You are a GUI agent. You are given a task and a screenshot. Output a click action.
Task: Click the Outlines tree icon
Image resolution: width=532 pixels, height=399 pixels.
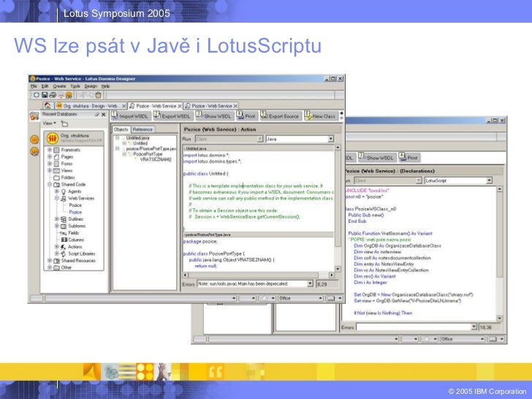coord(64,219)
